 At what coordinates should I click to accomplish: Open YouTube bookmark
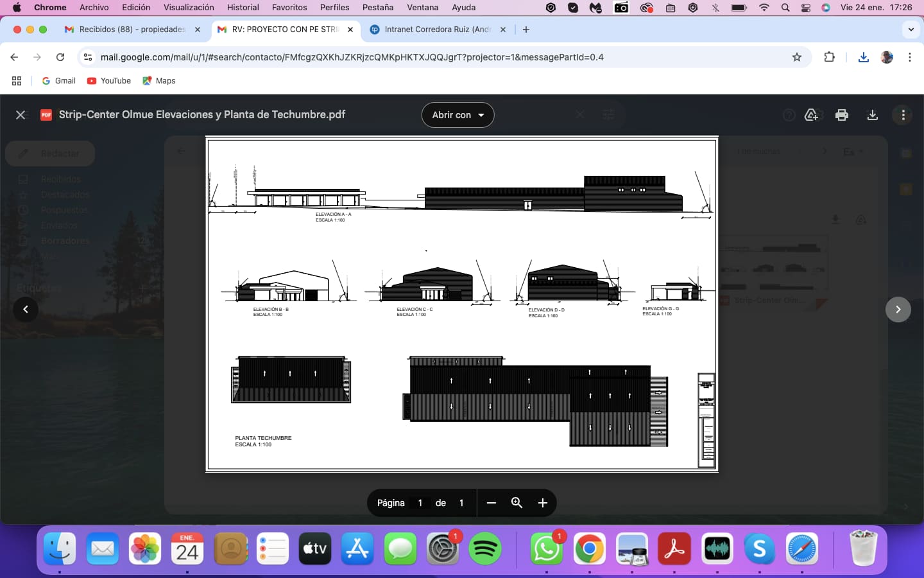[x=109, y=81]
